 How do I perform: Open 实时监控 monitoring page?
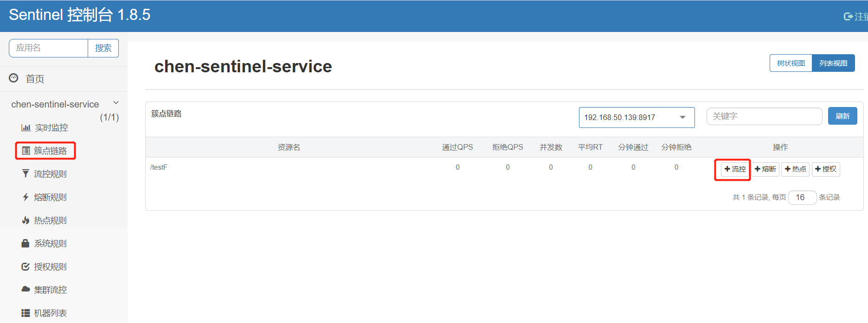(51, 127)
